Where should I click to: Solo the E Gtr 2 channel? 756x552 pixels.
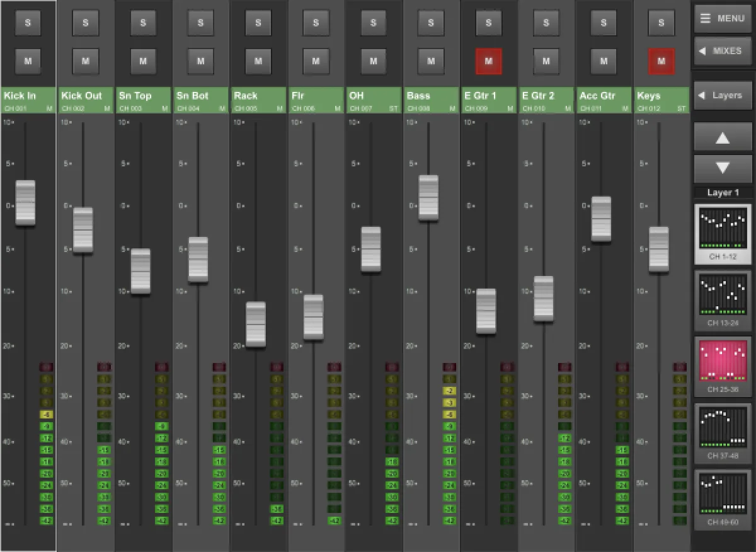pos(546,23)
